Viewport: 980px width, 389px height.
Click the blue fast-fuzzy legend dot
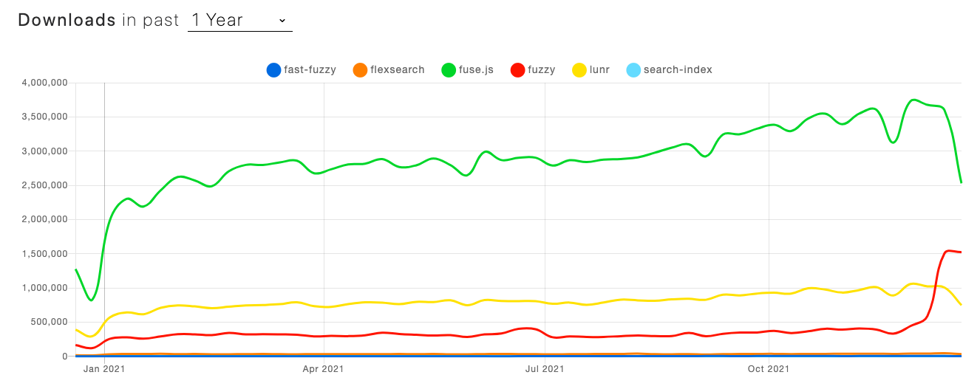pos(274,70)
